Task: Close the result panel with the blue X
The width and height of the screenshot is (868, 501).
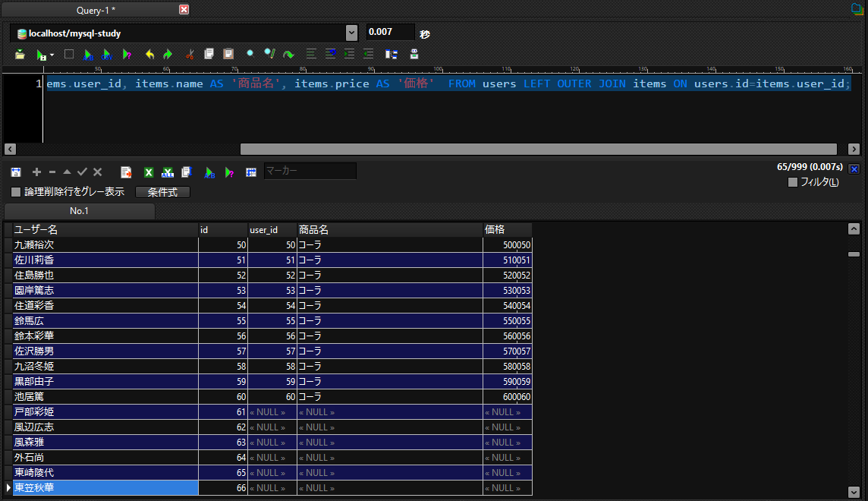Action: click(x=854, y=169)
